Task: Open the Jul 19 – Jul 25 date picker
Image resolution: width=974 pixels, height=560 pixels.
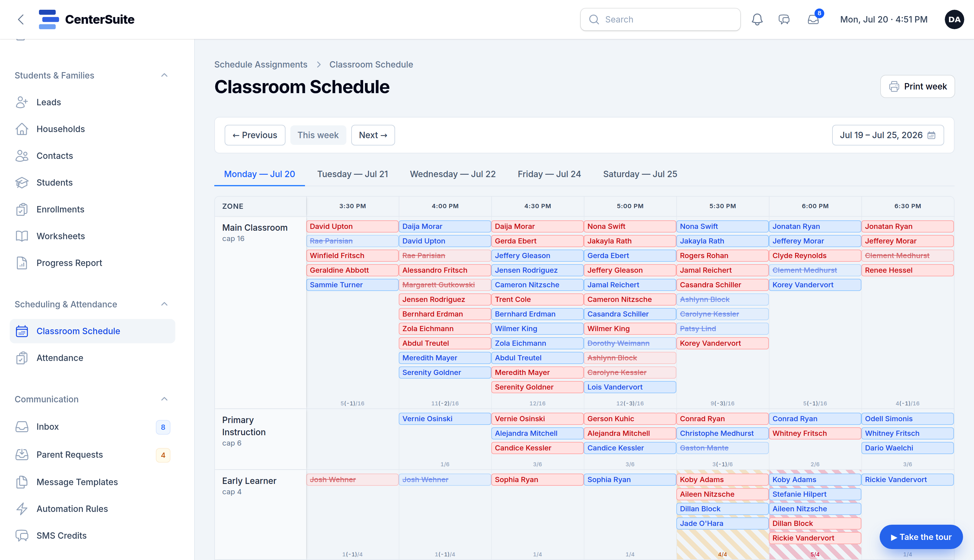Action: coord(888,135)
